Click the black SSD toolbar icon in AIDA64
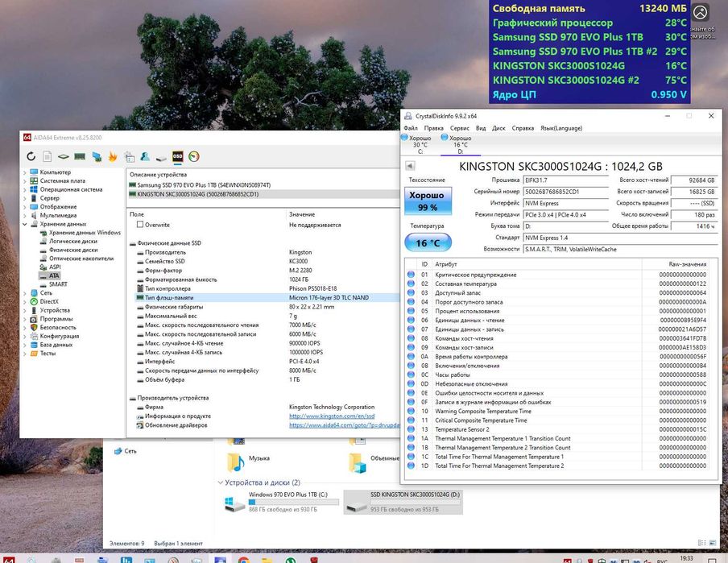Screen dimensions: 728x563 click(x=177, y=156)
